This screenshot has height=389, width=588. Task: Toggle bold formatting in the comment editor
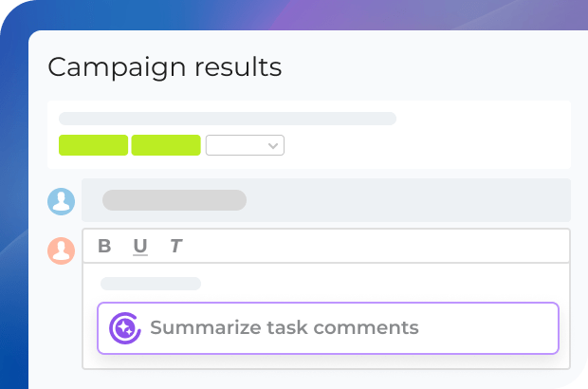(104, 247)
